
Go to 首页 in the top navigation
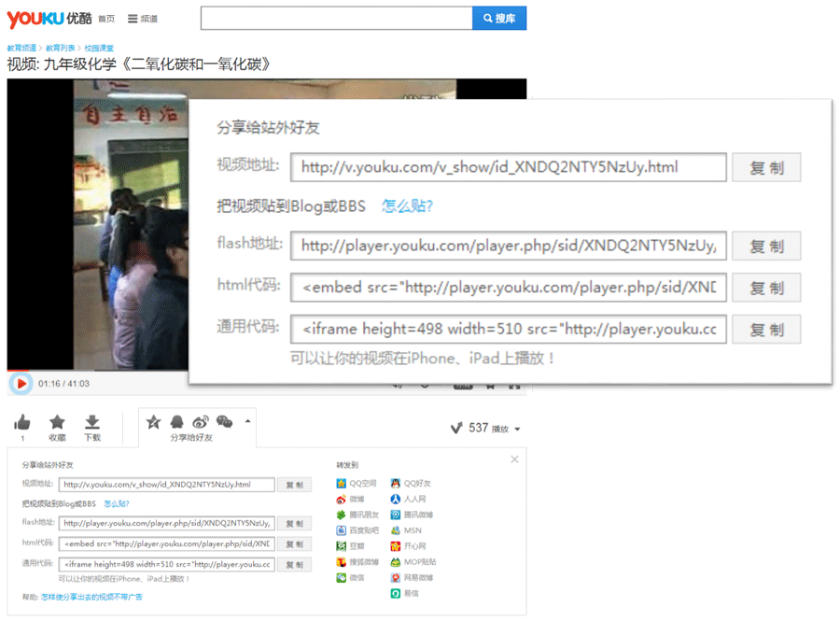click(107, 19)
